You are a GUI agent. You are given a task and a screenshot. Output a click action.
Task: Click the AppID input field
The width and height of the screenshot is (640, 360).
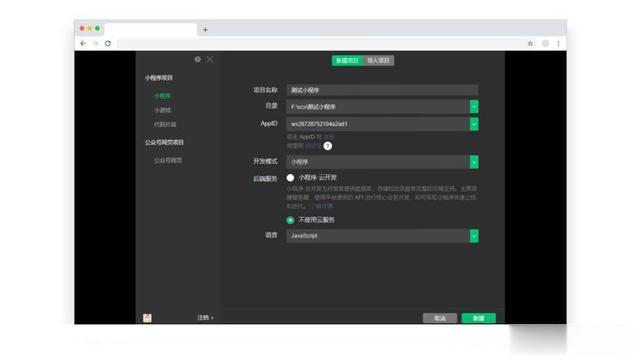pos(378,124)
